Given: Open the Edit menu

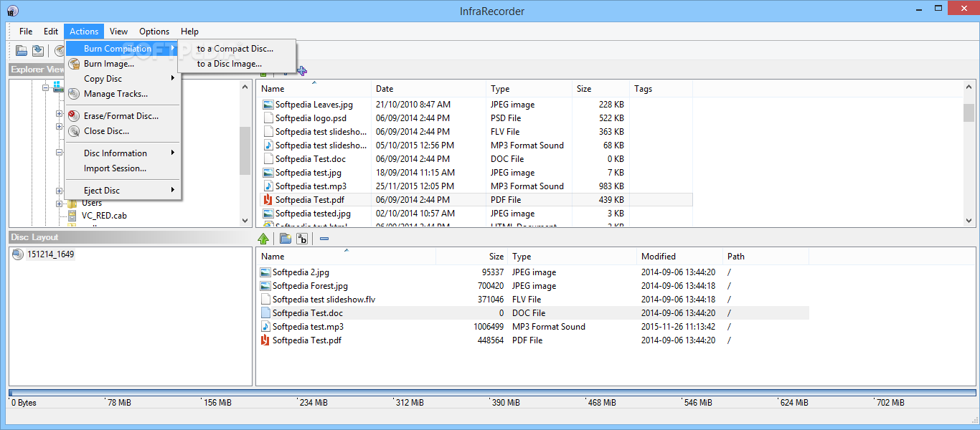Looking at the screenshot, I should [x=51, y=32].
